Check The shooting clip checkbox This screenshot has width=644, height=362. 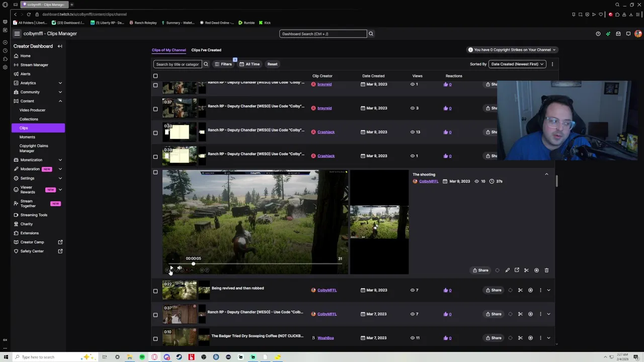[155, 172]
